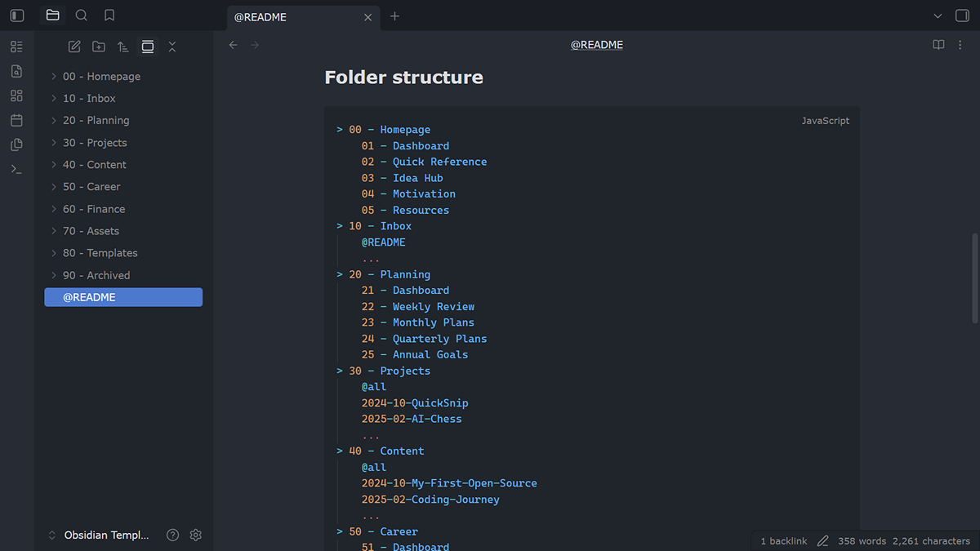Open the vault switcher Obsidian Templ...
This screenshot has width=980, height=551.
pyautogui.click(x=99, y=535)
